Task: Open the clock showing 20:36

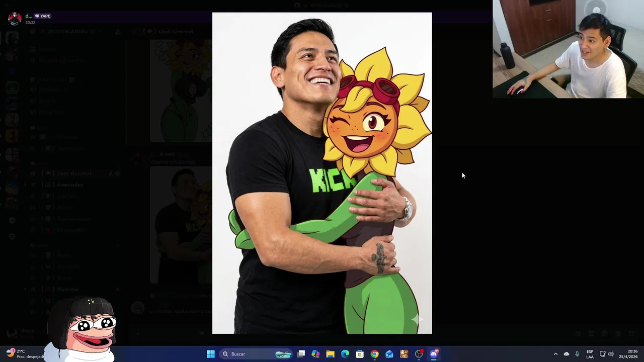Action: (x=628, y=354)
